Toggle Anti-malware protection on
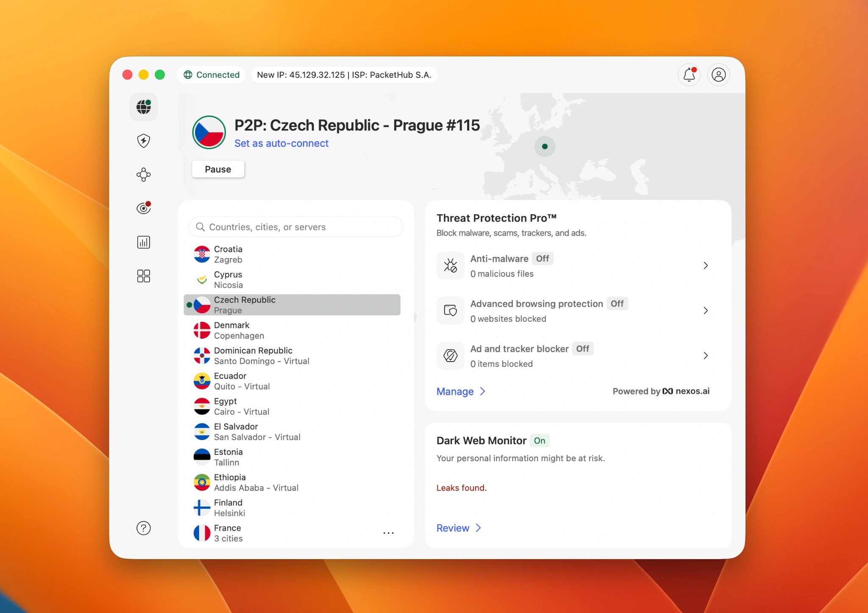 542,259
